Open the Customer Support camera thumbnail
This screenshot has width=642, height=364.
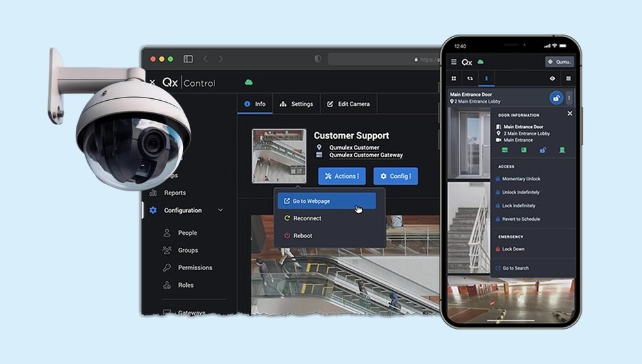[x=279, y=156]
